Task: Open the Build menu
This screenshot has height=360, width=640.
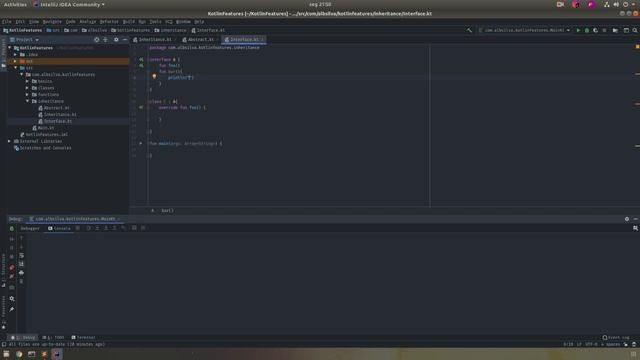Action: [129, 22]
